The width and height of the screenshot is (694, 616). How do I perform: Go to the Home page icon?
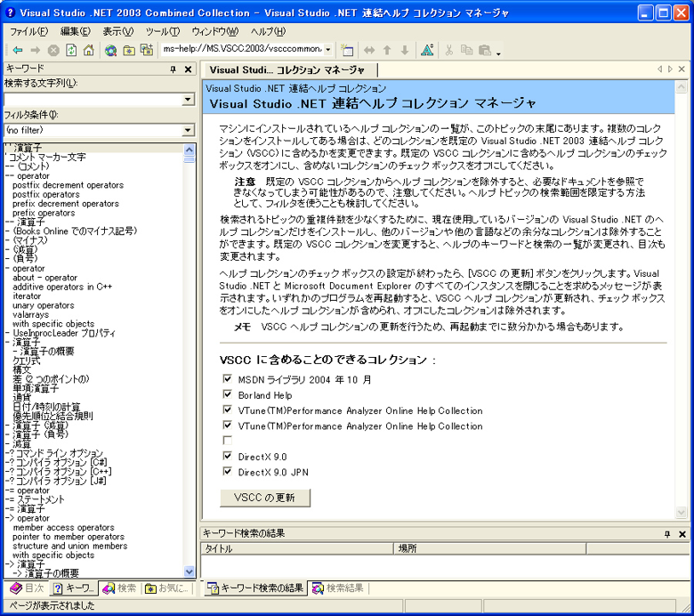tap(89, 50)
